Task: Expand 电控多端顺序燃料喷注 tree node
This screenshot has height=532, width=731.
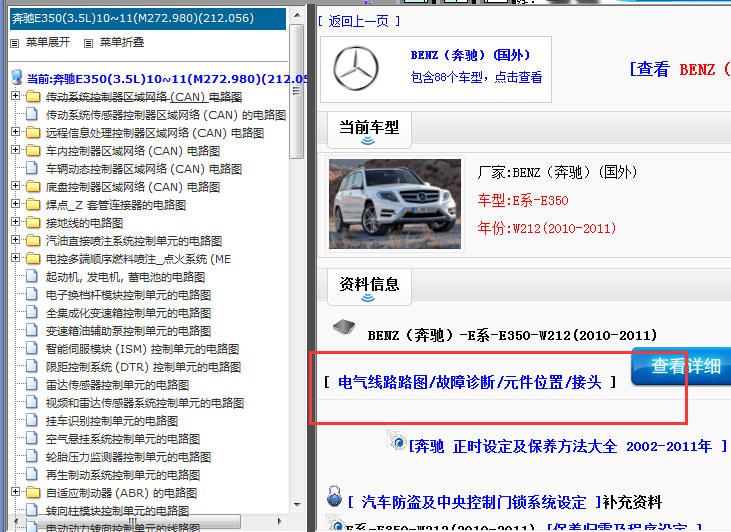Action: [x=15, y=257]
